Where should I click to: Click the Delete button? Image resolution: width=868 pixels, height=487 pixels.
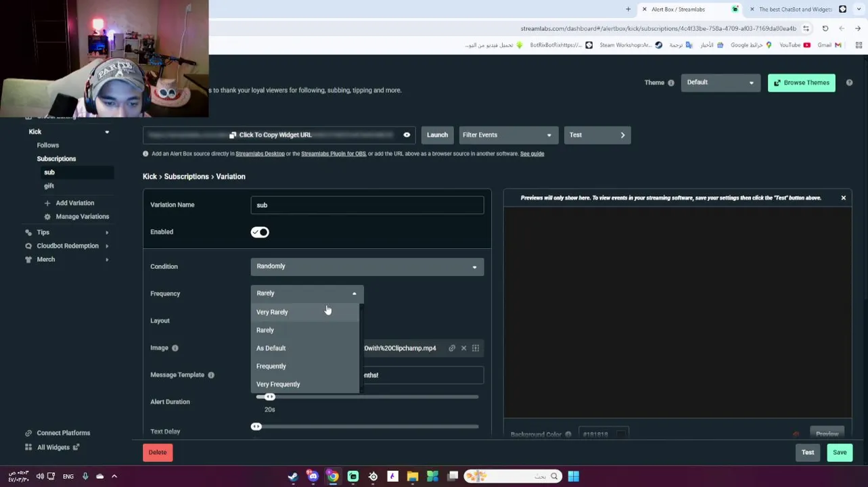click(x=158, y=453)
